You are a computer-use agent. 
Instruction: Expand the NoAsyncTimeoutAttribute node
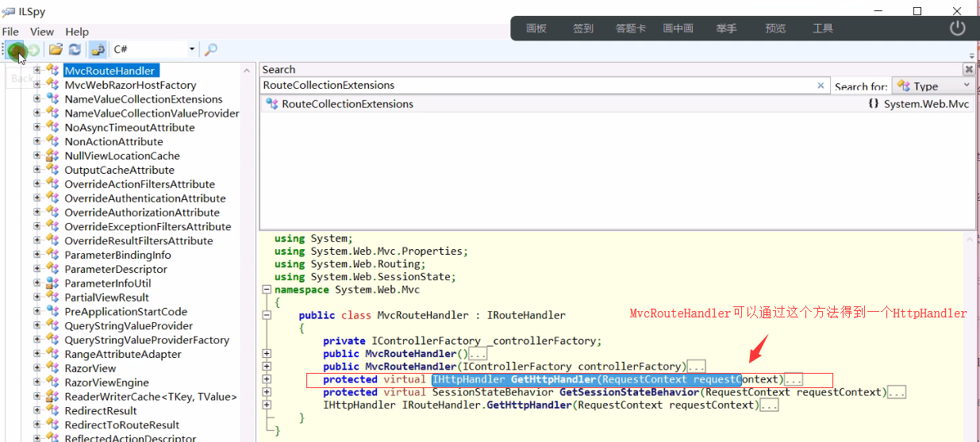pyautogui.click(x=37, y=127)
